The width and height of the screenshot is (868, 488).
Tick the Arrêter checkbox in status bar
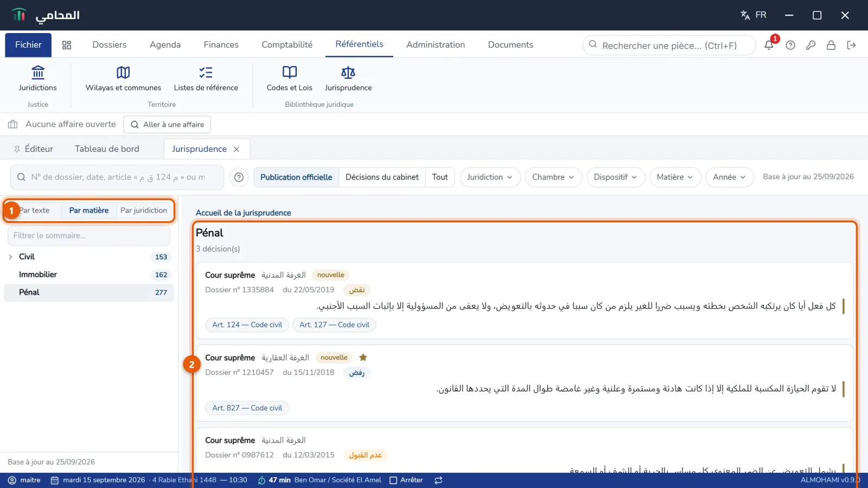(393, 480)
